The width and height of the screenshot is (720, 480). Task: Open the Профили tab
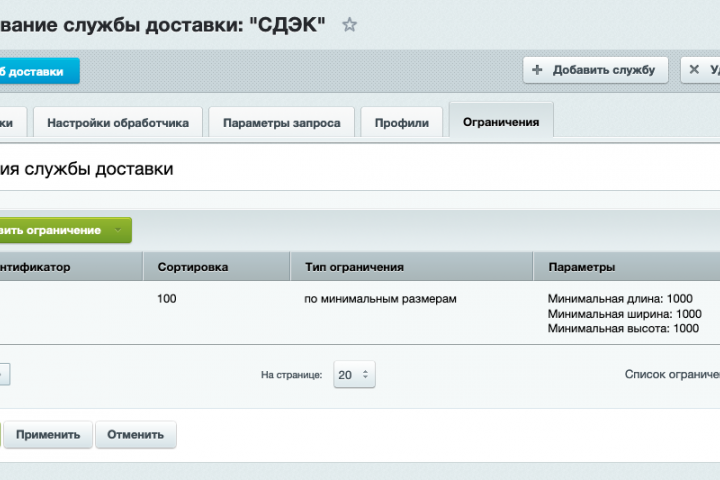(x=402, y=123)
